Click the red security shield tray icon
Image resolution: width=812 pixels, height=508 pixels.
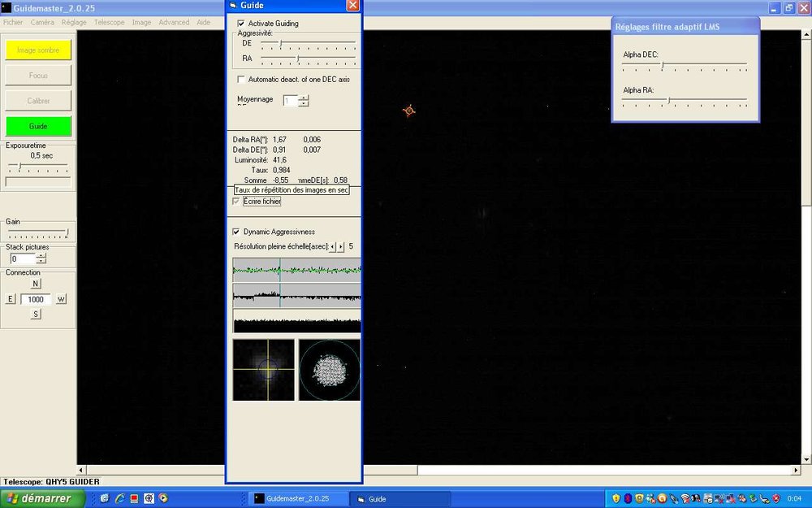click(776, 498)
